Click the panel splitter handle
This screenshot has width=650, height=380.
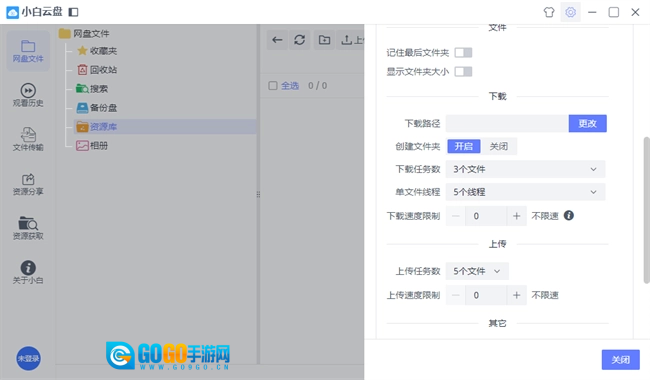258,194
